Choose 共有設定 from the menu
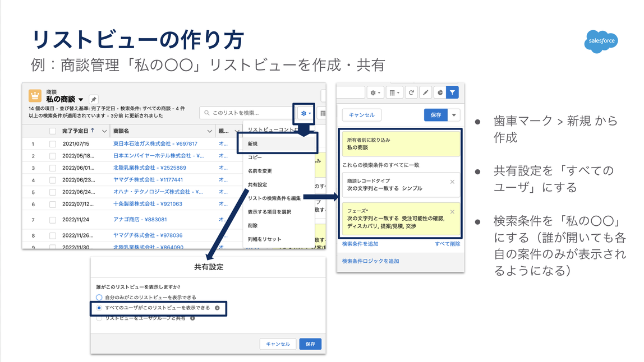This screenshot has width=644, height=362. (x=257, y=185)
